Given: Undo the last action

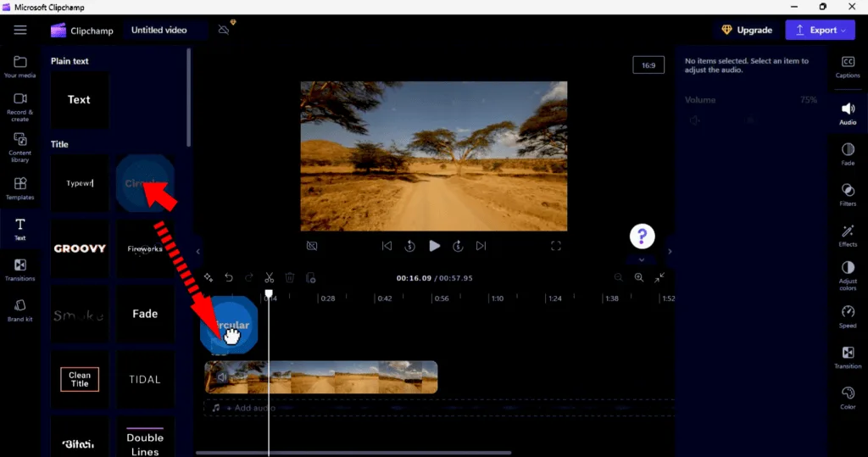Looking at the screenshot, I should (229, 277).
